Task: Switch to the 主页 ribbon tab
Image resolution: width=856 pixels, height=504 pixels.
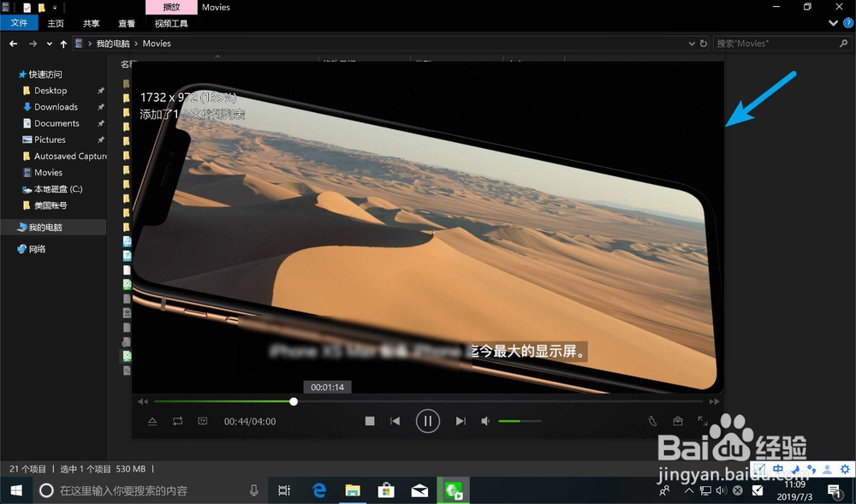Action: click(x=55, y=23)
